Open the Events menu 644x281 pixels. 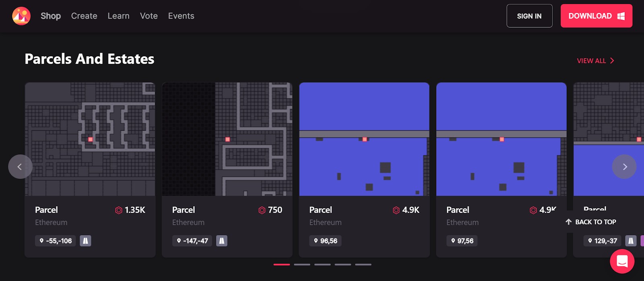coord(181,16)
